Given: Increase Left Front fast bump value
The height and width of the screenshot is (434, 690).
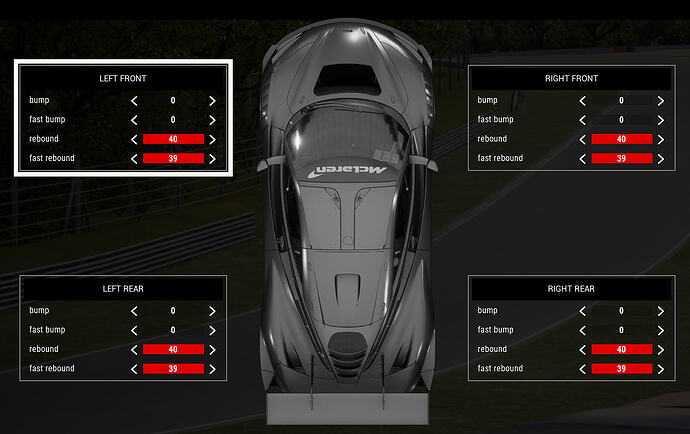Looking at the screenshot, I should pyautogui.click(x=213, y=120).
